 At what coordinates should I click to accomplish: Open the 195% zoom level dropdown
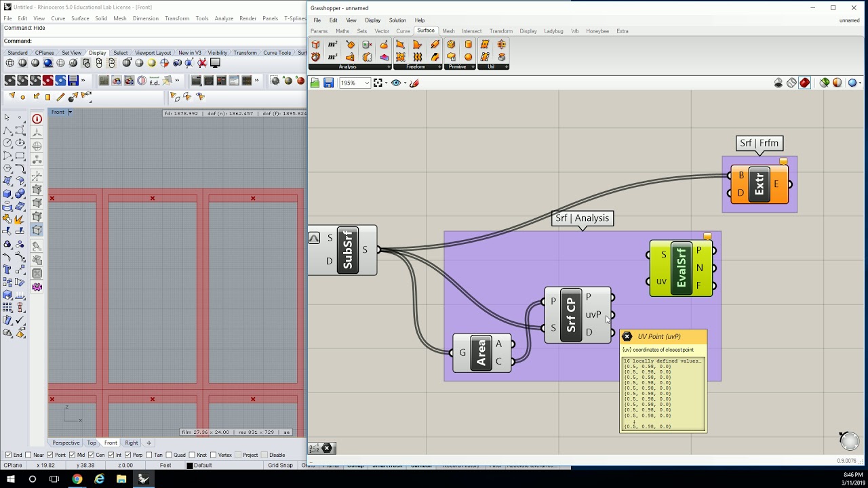366,83
